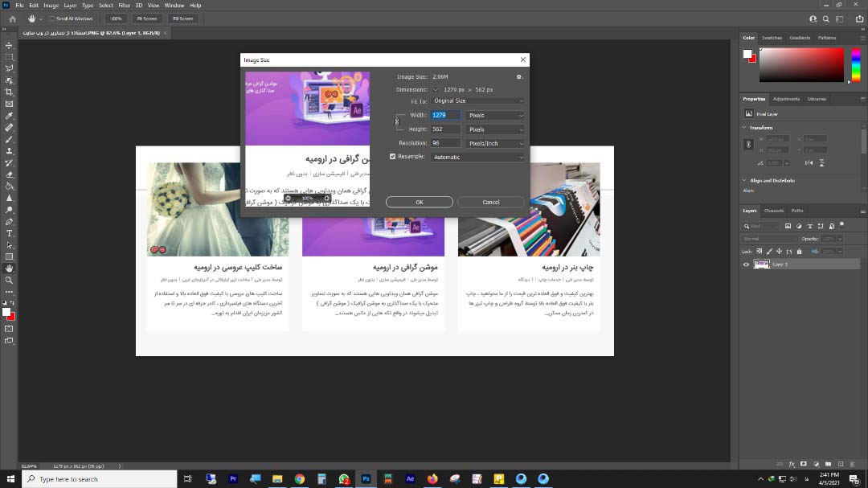Select the Eyedropper tool
Viewport: 868px width, 488px height.
[x=9, y=116]
